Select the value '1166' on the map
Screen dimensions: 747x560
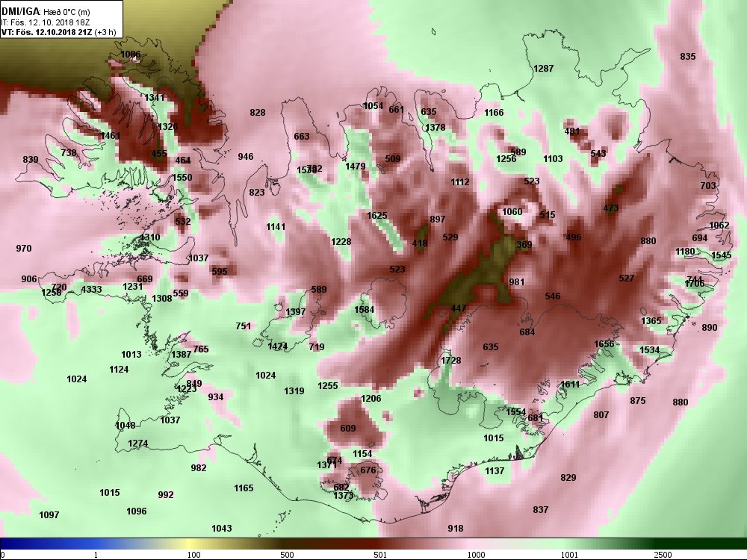(494, 113)
